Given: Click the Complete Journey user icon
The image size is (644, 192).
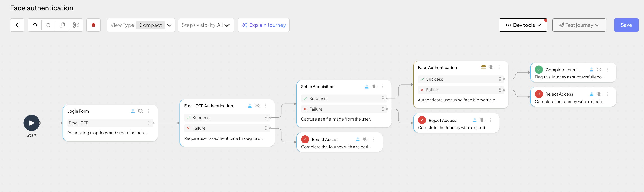Looking at the screenshot, I should pyautogui.click(x=592, y=70).
